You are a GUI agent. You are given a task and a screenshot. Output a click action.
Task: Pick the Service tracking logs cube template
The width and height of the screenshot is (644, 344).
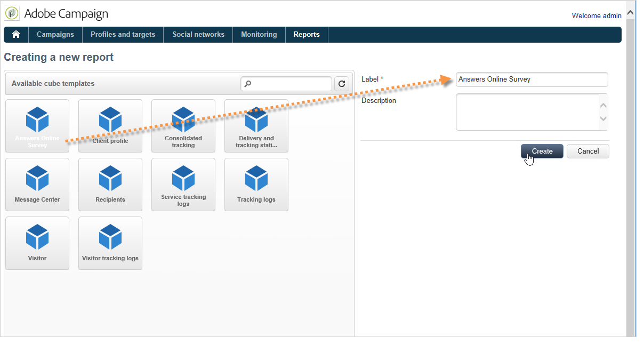coord(183,185)
